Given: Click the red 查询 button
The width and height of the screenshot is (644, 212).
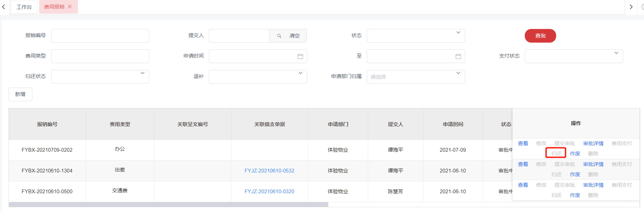Looking at the screenshot, I should coord(540,36).
